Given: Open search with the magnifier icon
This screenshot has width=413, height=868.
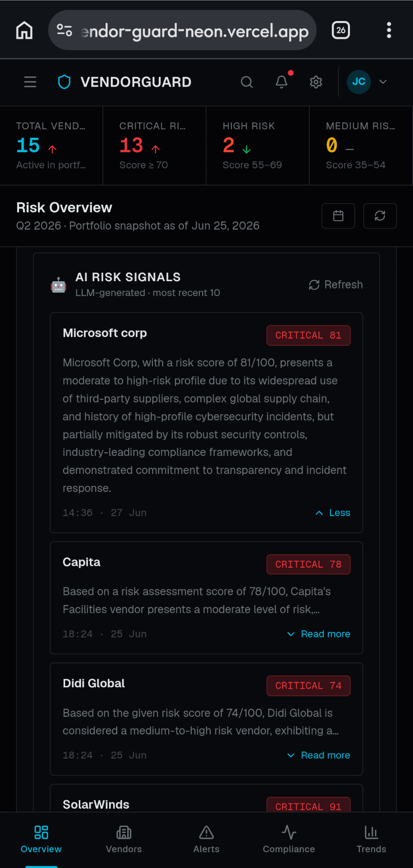Looking at the screenshot, I should (x=247, y=82).
